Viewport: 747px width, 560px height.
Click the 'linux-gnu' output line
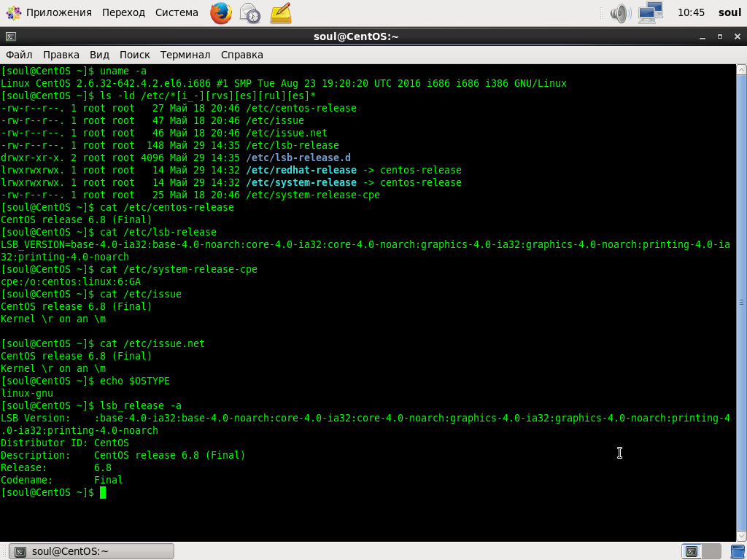click(27, 393)
